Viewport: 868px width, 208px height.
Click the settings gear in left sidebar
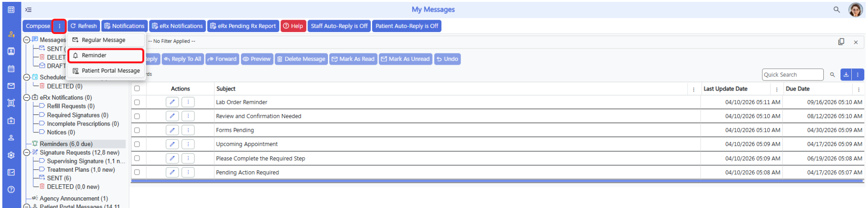pyautogui.click(x=11, y=155)
